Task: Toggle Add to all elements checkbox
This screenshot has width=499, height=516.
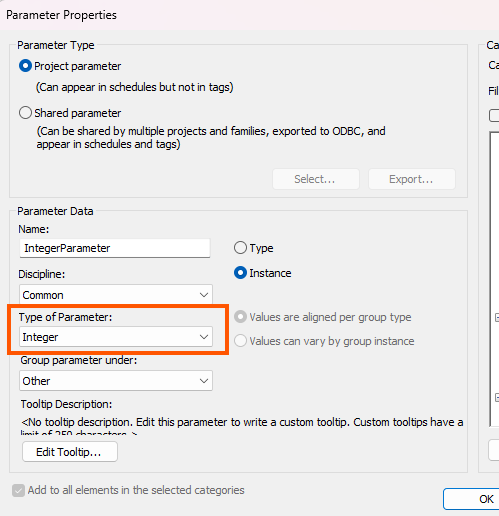Action: tap(18, 490)
